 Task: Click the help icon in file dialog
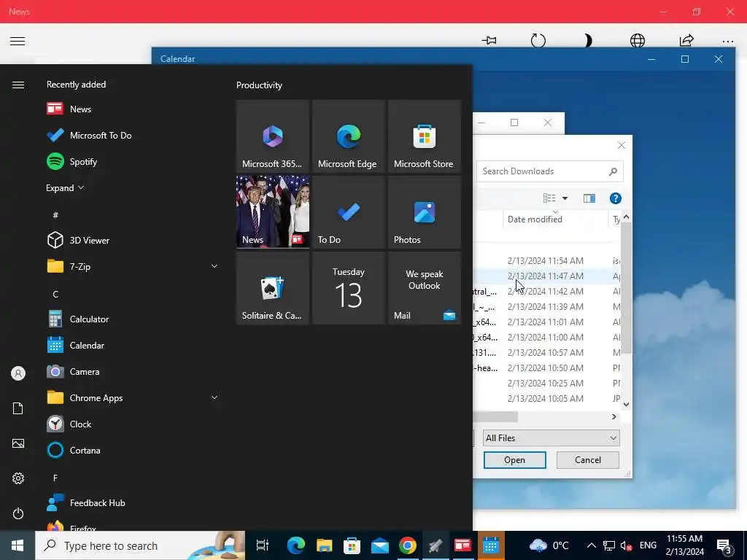pyautogui.click(x=616, y=198)
